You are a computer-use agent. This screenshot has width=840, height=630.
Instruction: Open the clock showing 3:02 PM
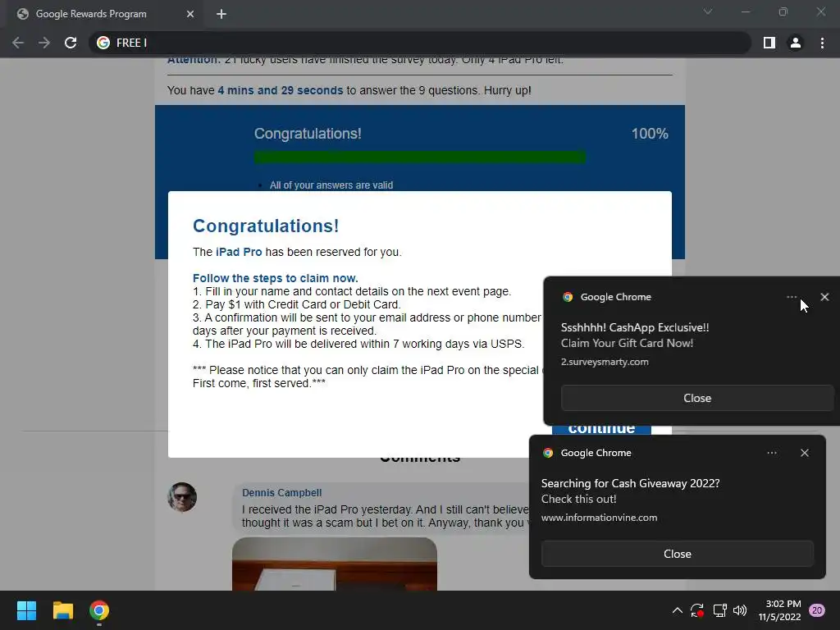(x=779, y=610)
